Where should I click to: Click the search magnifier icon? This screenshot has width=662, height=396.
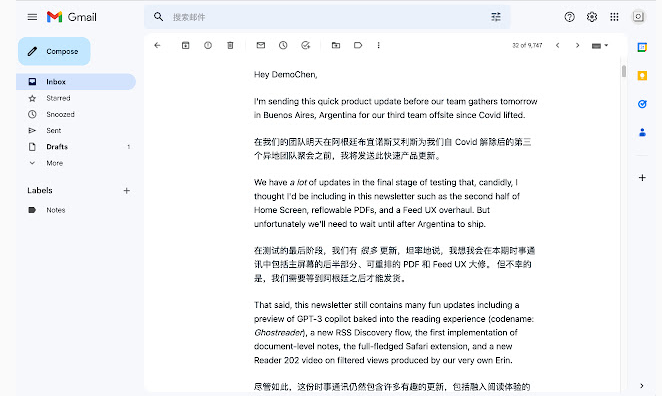click(x=158, y=17)
